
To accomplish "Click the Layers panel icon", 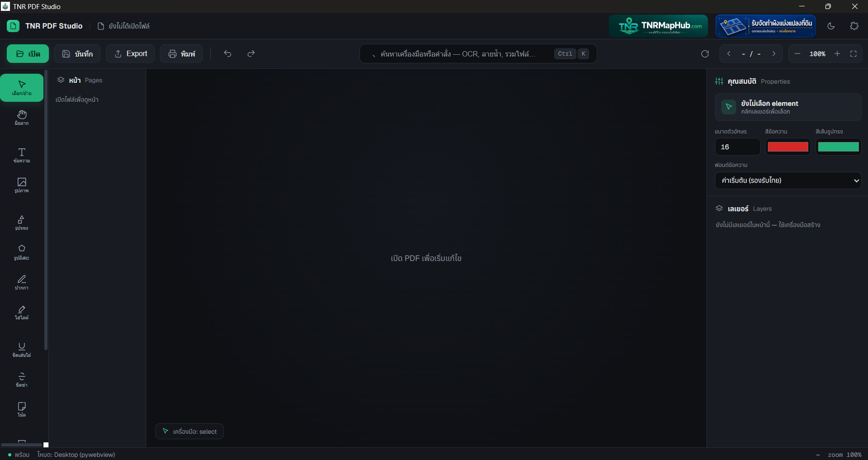I will 719,209.
